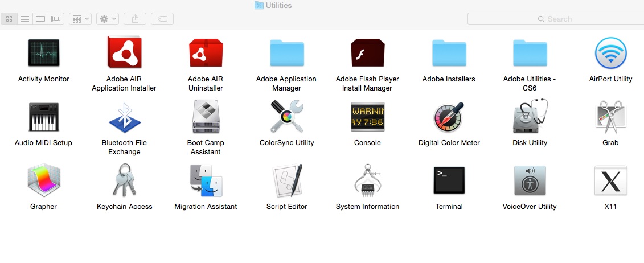644x263 pixels.
Task: Select VoiceOver Utility icon
Action: click(530, 180)
